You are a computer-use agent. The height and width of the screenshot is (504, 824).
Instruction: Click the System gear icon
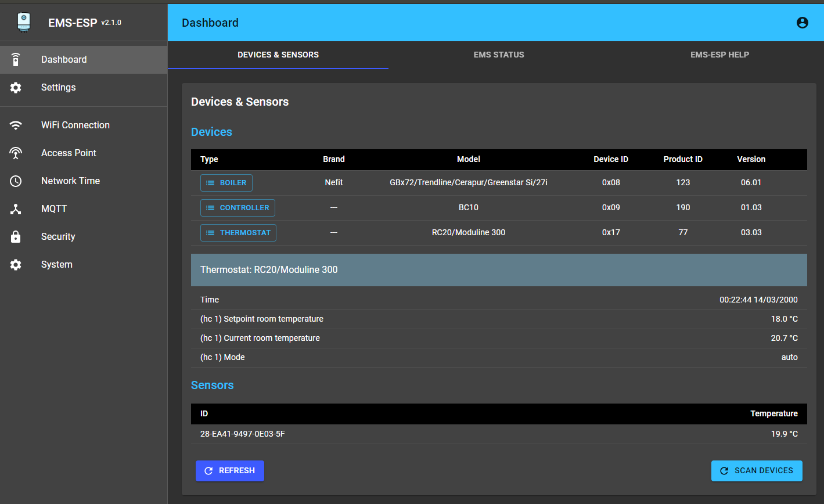coord(16,265)
